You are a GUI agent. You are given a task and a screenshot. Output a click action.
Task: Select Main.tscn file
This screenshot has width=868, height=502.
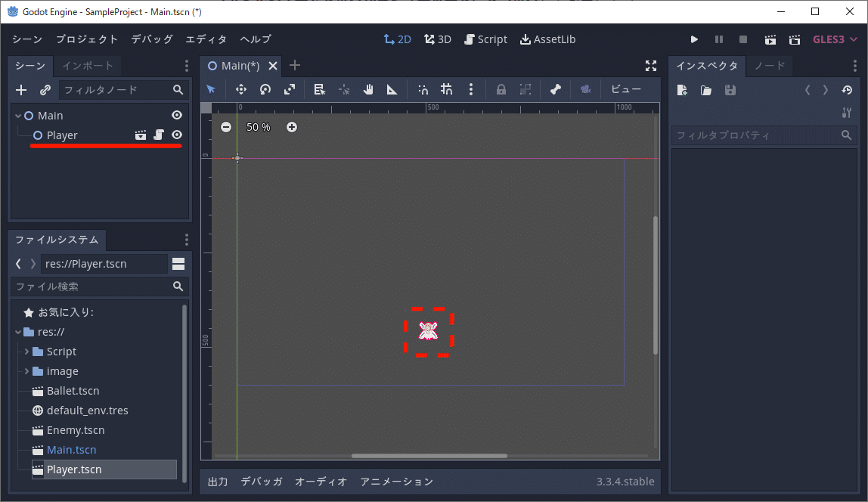(x=71, y=450)
